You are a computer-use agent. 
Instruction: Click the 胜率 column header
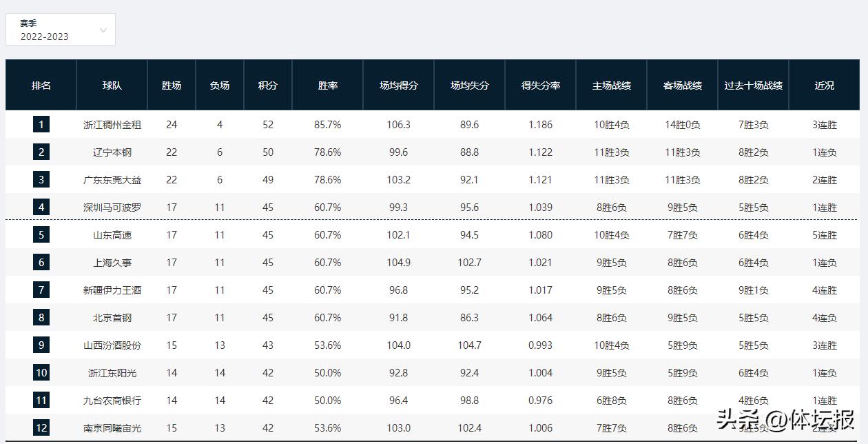[328, 85]
